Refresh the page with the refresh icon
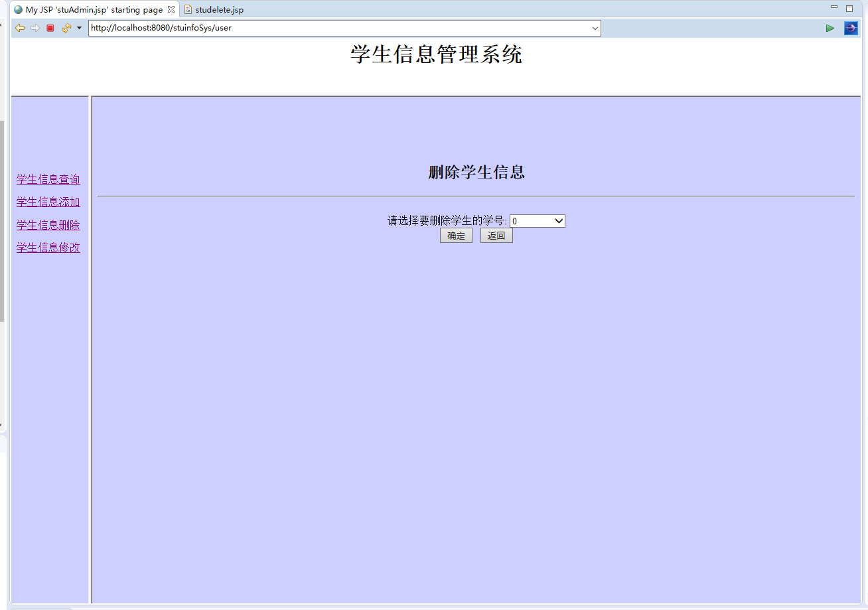 (66, 28)
